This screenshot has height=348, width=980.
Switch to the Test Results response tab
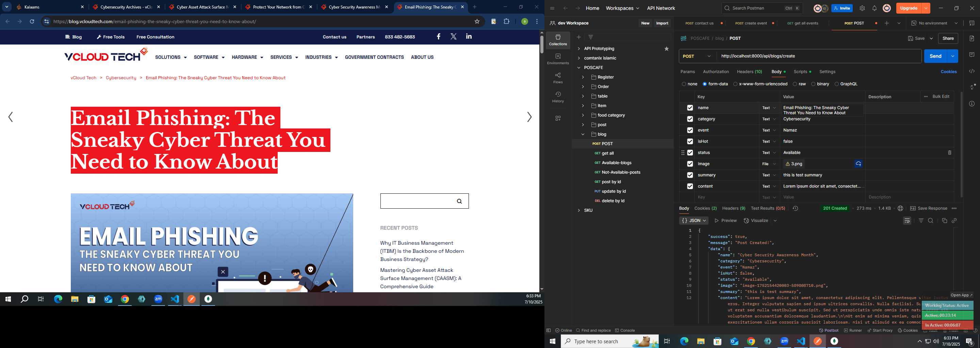coord(767,208)
